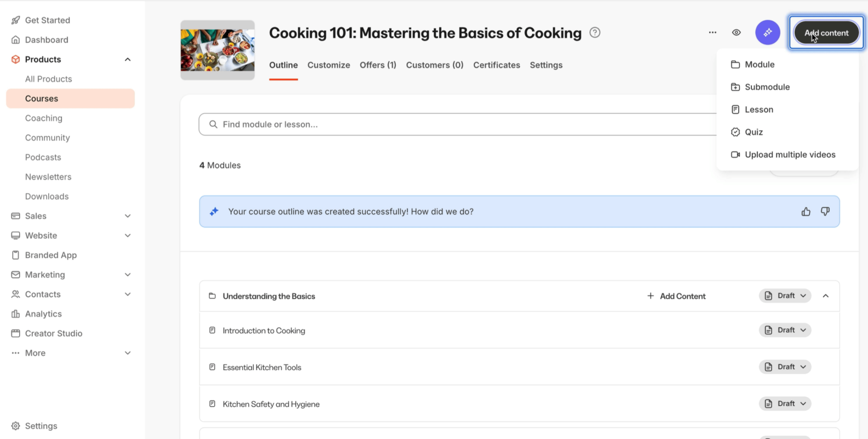Open the three-dot more options menu
The height and width of the screenshot is (439, 868).
(x=712, y=32)
